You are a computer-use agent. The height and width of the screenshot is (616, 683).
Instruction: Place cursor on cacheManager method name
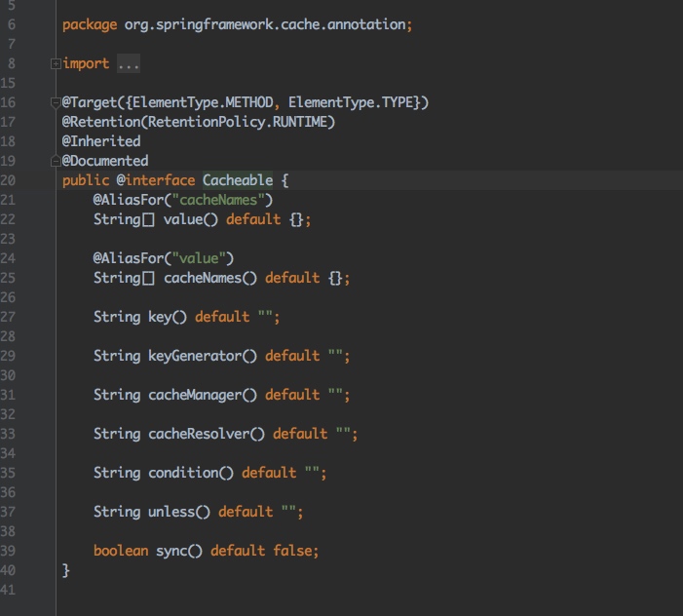(x=194, y=395)
